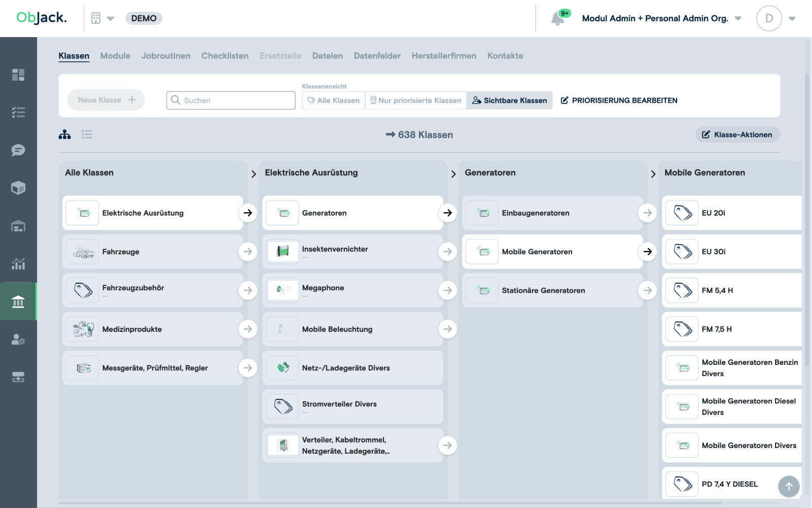Image resolution: width=812 pixels, height=508 pixels.
Task: Open the checklist icon in the sidebar
Action: click(x=19, y=112)
